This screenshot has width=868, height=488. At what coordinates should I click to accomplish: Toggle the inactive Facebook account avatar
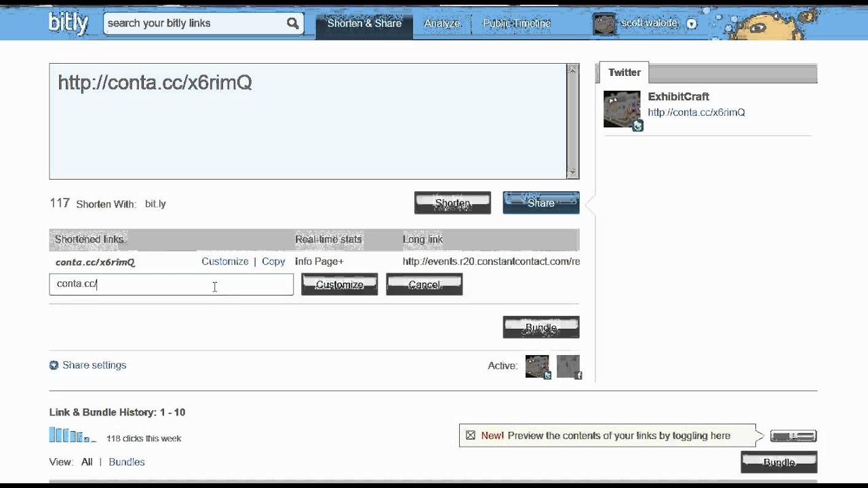(x=569, y=367)
